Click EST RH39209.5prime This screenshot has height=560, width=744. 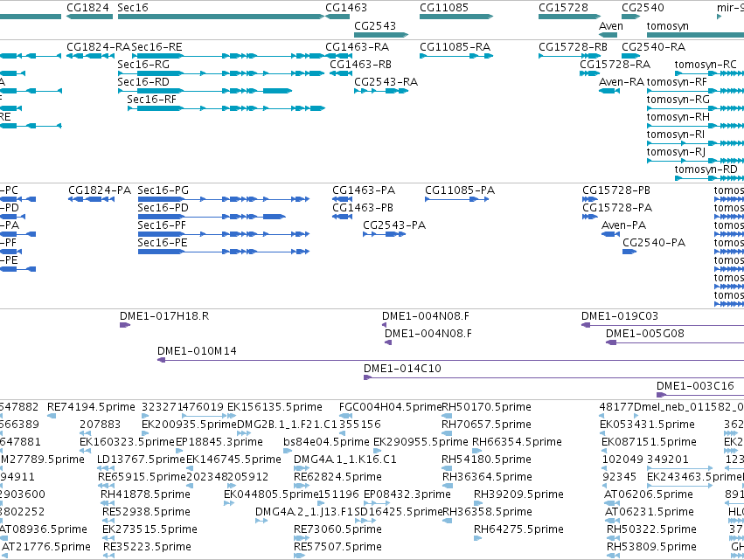click(476, 503)
